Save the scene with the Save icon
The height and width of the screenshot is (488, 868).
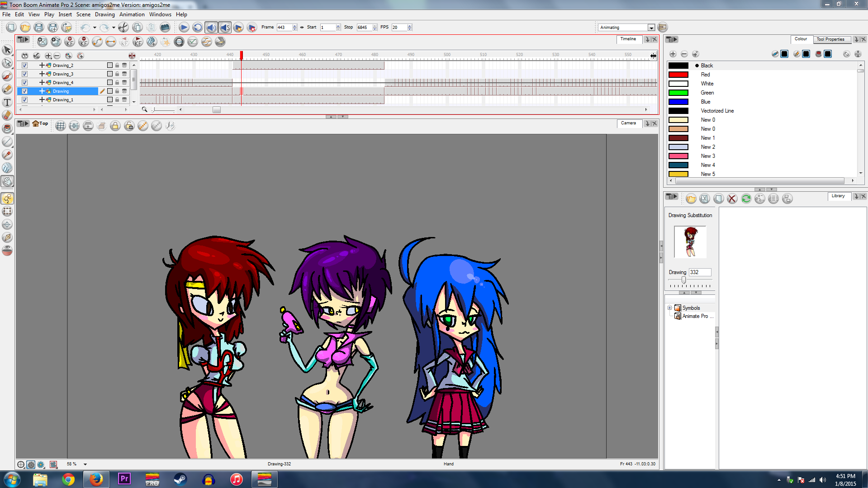point(39,27)
